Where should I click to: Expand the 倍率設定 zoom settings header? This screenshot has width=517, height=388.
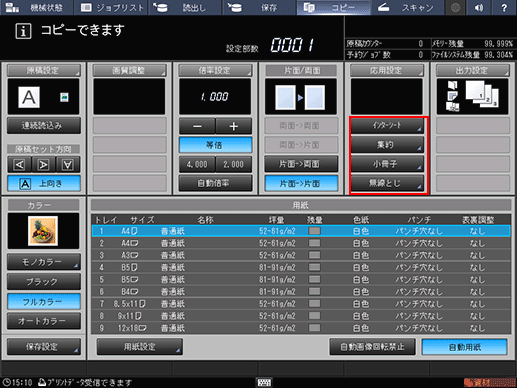click(215, 70)
